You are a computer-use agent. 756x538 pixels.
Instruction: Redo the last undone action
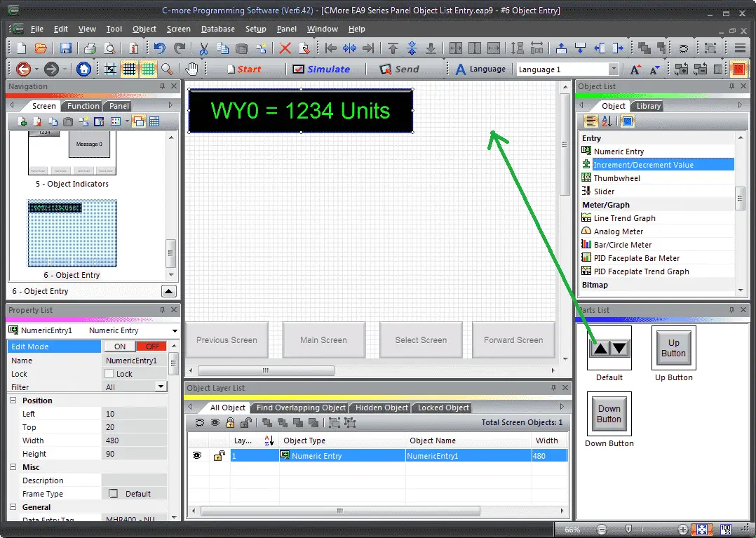(180, 48)
